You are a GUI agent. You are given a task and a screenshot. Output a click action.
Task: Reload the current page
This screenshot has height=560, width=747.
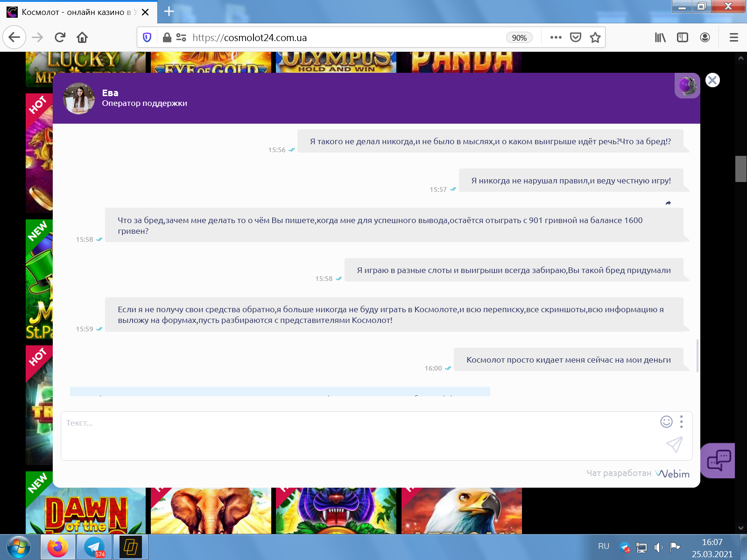point(60,37)
